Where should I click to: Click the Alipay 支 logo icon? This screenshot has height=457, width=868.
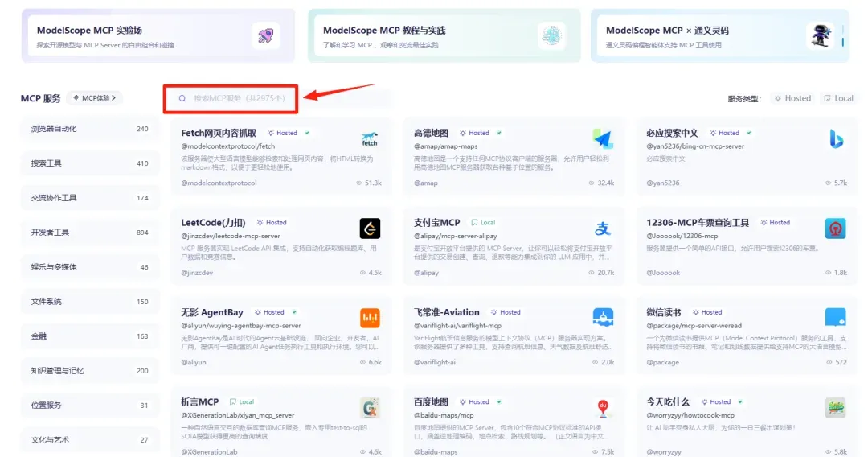[602, 228]
